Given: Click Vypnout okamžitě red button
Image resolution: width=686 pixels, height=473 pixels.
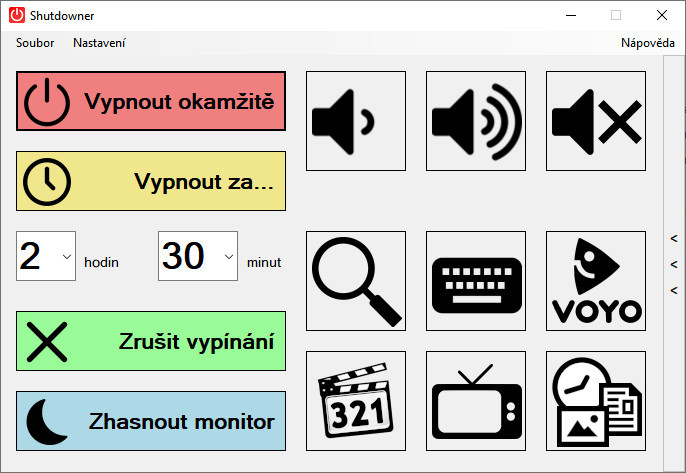Looking at the screenshot, I should point(151,102).
